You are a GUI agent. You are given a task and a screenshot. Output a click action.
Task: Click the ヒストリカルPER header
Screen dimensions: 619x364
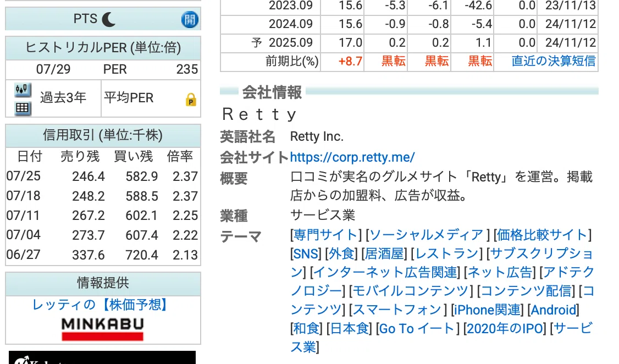pyautogui.click(x=103, y=48)
